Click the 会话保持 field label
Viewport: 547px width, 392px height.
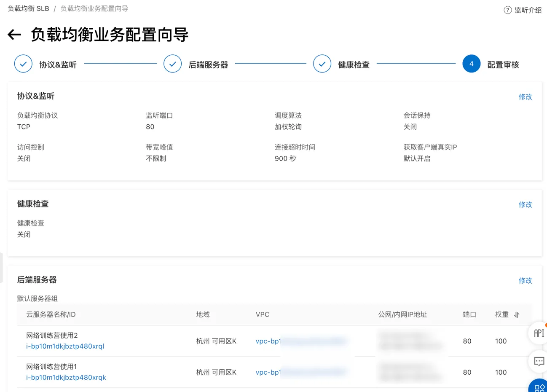point(417,115)
